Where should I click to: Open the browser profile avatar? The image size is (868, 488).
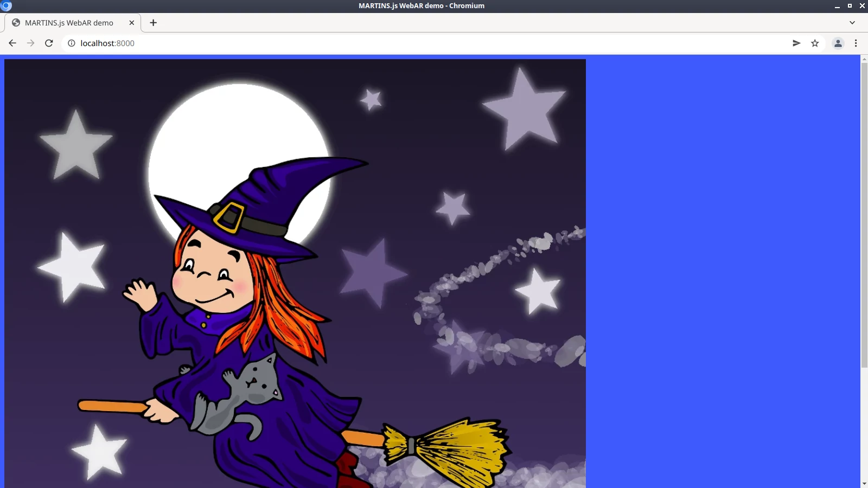pos(838,43)
